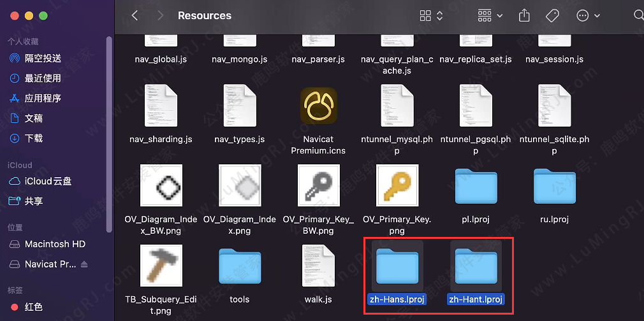Viewport: 644px width, 321px height.
Task: Eject the Navicat Pr... disk in sidebar
Action: point(85,264)
